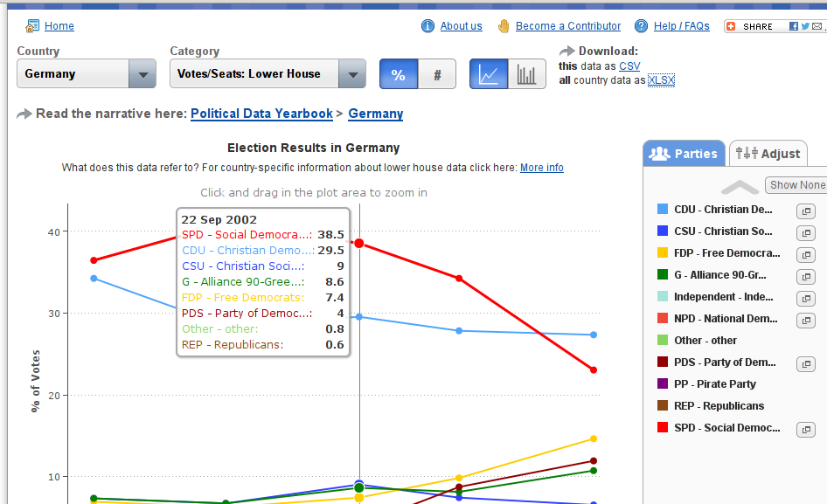Select the line chart view

(489, 73)
